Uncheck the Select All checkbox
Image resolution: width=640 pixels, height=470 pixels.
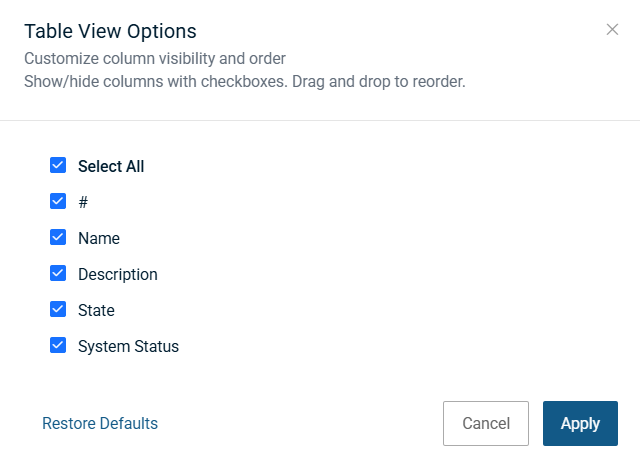[58, 166]
